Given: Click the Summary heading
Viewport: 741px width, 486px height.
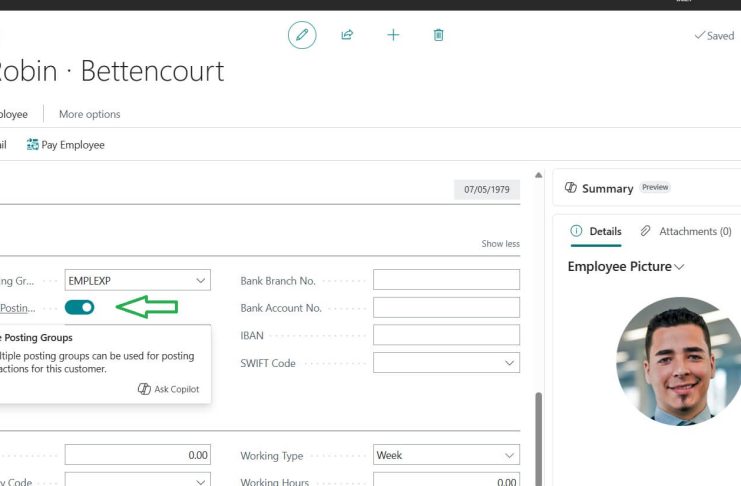Looking at the screenshot, I should 607,189.
